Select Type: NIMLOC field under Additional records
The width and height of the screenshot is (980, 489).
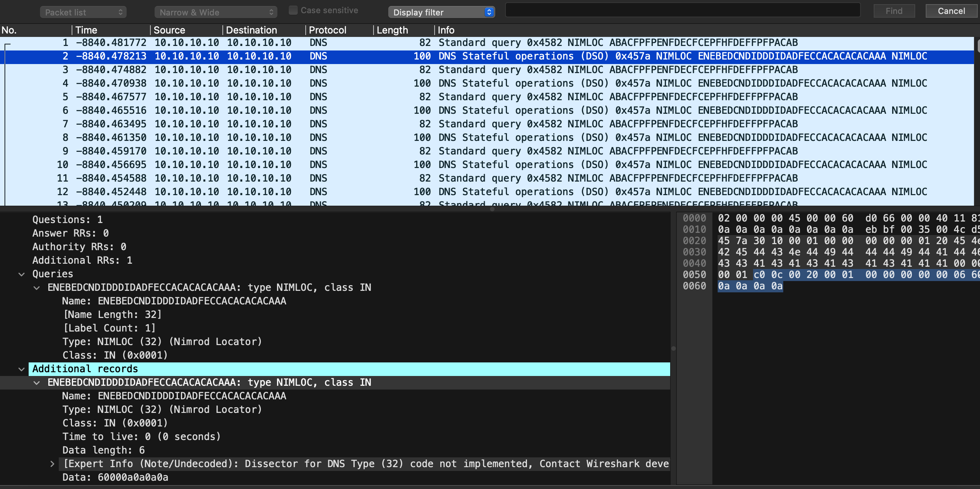tap(162, 410)
